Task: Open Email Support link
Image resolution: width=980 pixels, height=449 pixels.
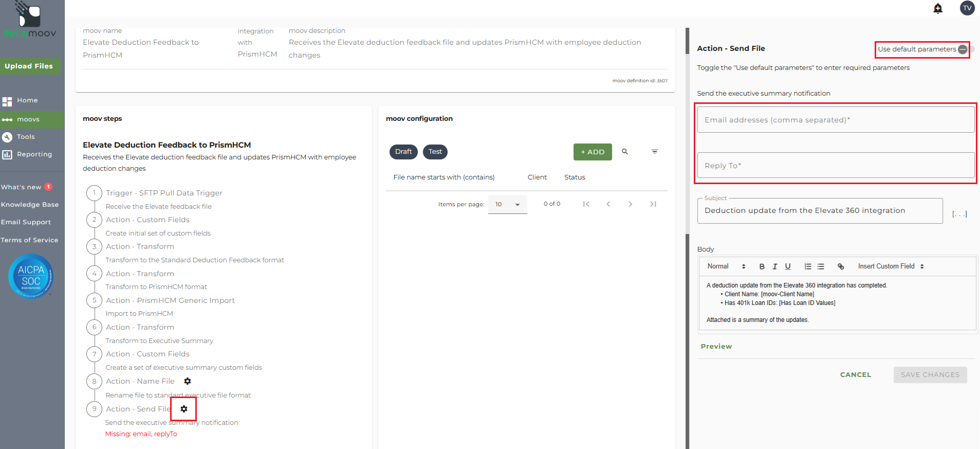Action: point(26,222)
